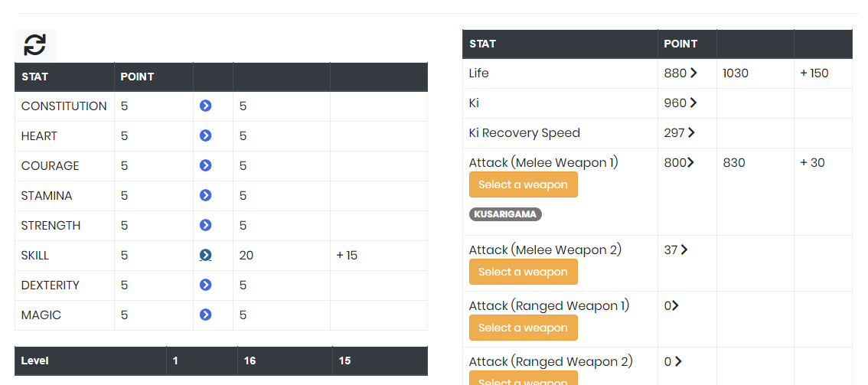Click STAMINA blue arrow icon
Screen dimensions: 868x385
point(205,195)
